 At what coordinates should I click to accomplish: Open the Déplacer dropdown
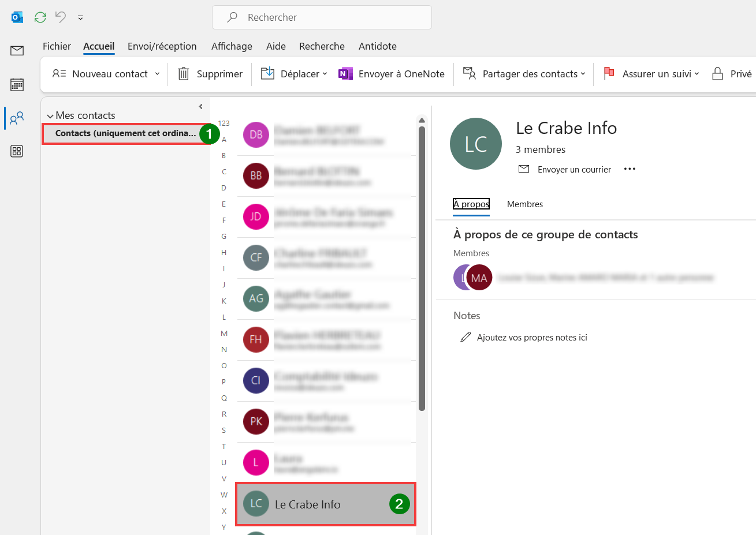tap(294, 74)
